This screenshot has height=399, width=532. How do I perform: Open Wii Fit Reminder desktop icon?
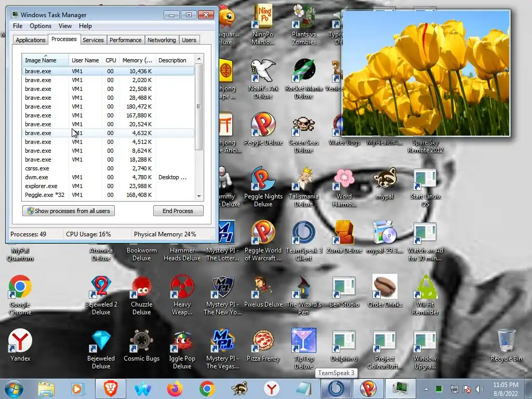click(x=425, y=295)
